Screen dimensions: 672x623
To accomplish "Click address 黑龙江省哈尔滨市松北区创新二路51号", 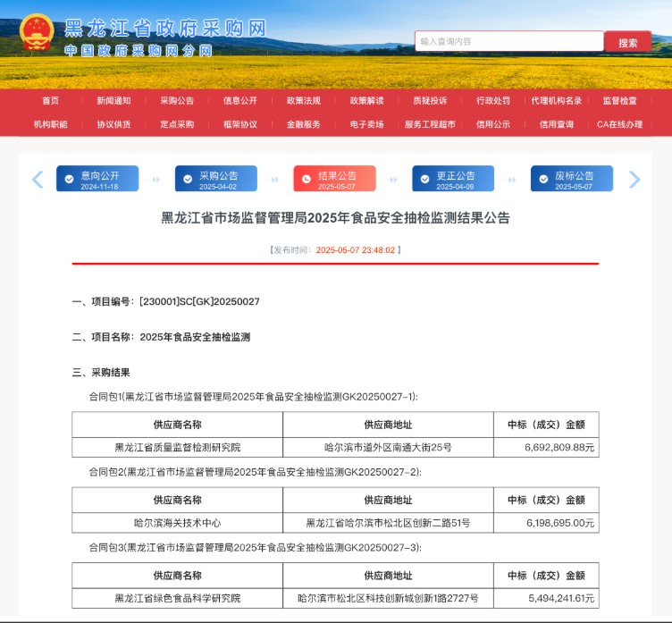I will (389, 523).
